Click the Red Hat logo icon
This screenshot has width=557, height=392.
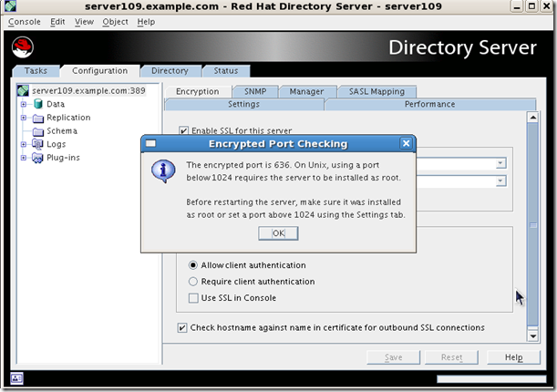point(23,47)
